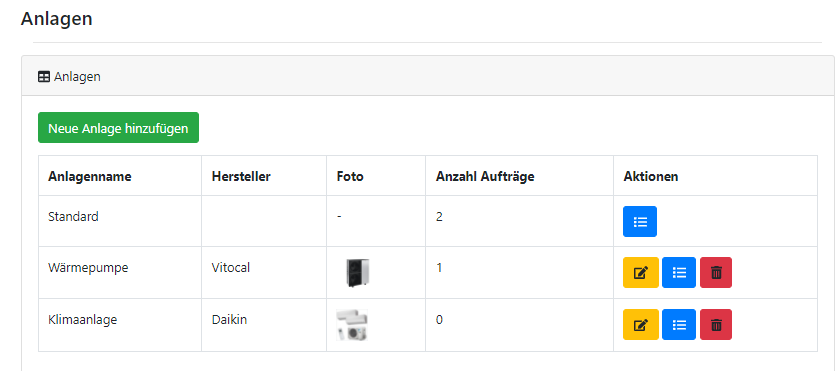Click the Anlagenname column header
The image size is (836, 371).
point(90,176)
